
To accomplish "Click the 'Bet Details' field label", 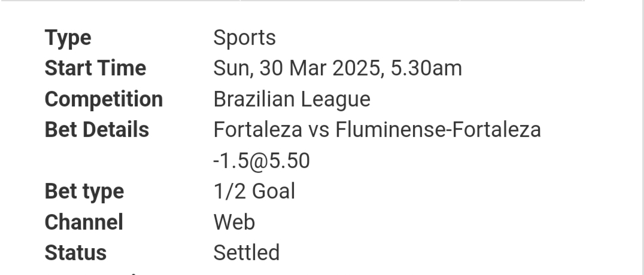I will (x=97, y=130).
